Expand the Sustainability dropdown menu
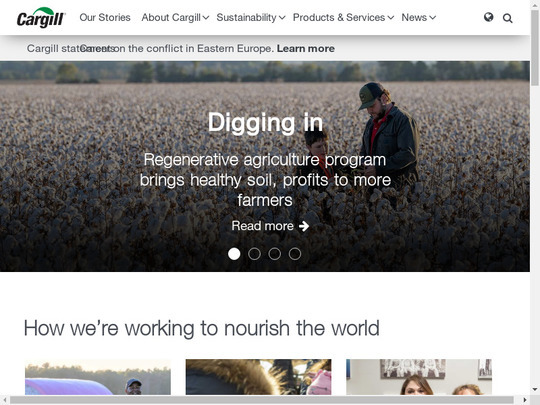 click(251, 18)
